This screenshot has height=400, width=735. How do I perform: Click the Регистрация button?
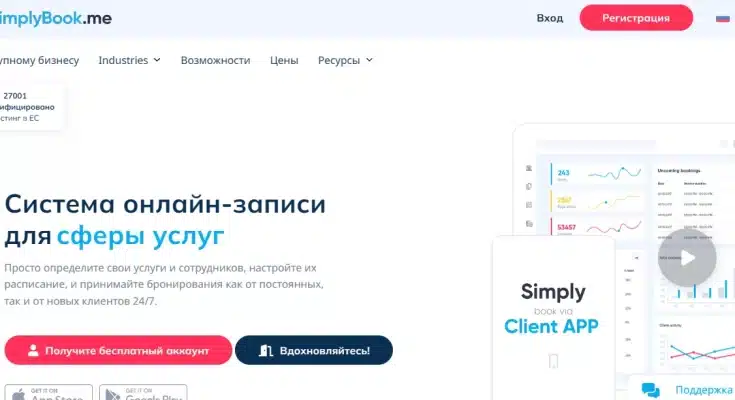point(636,18)
